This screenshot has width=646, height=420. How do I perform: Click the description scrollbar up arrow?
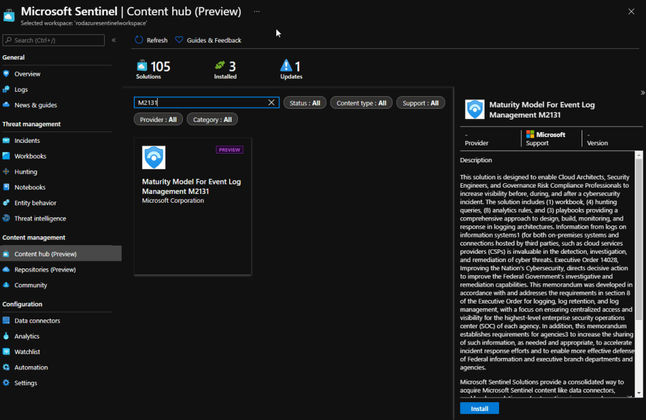click(x=639, y=155)
